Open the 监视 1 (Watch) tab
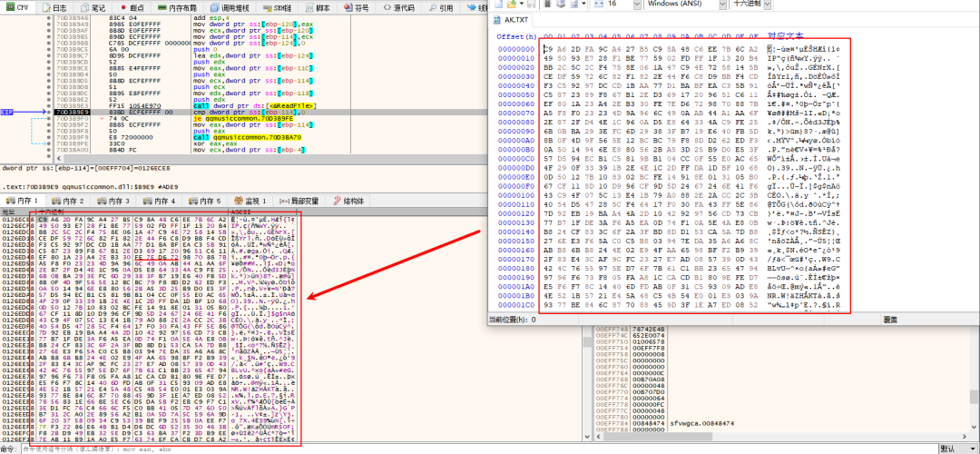The height and width of the screenshot is (454, 980). (x=250, y=201)
